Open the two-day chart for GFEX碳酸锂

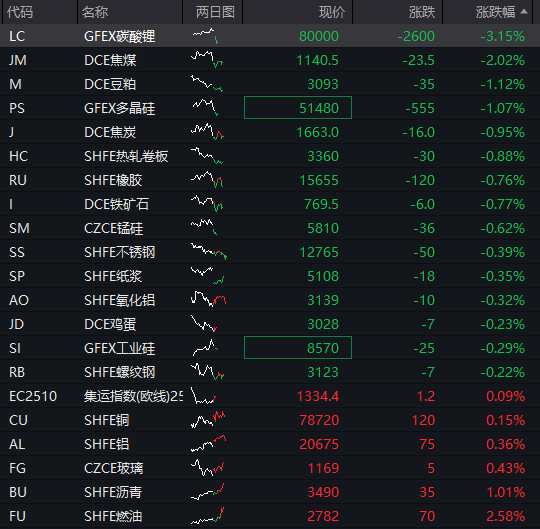(206, 36)
